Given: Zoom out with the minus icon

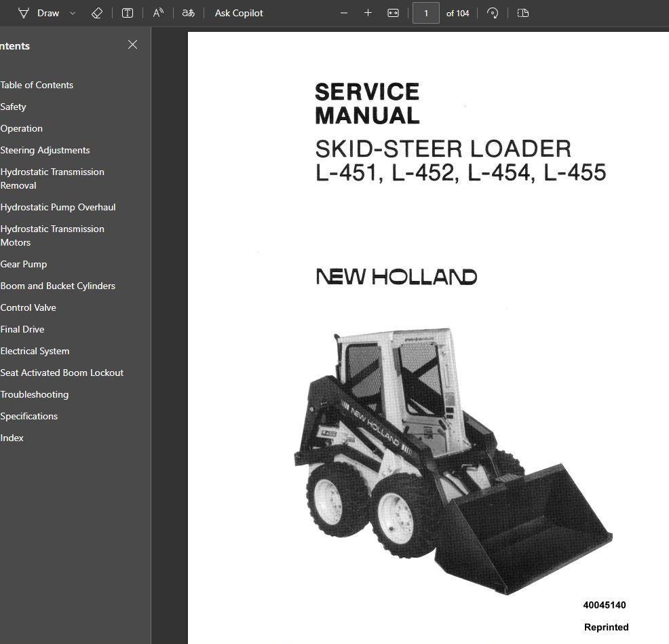Looking at the screenshot, I should coord(344,13).
